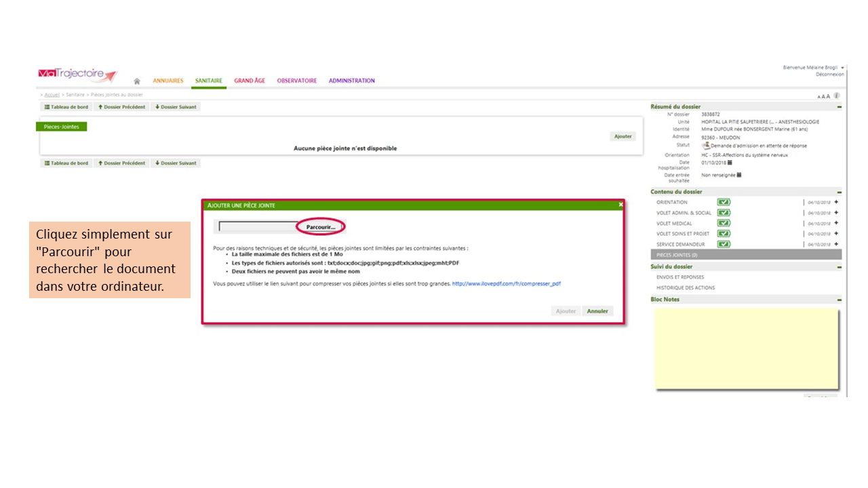Click top Dossier Suivant button

point(176,107)
